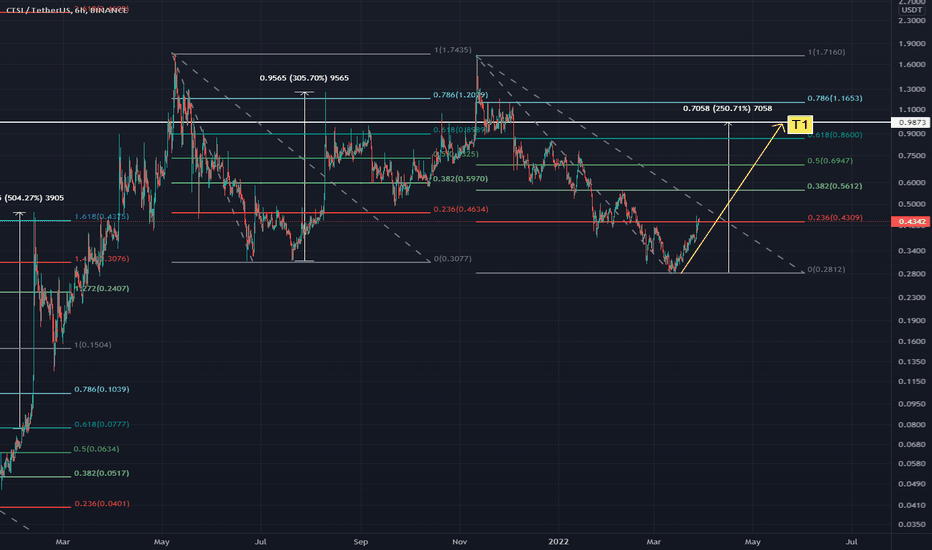The image size is (932, 550).
Task: Click the 1.1000 price axis value
Action: 912,109
